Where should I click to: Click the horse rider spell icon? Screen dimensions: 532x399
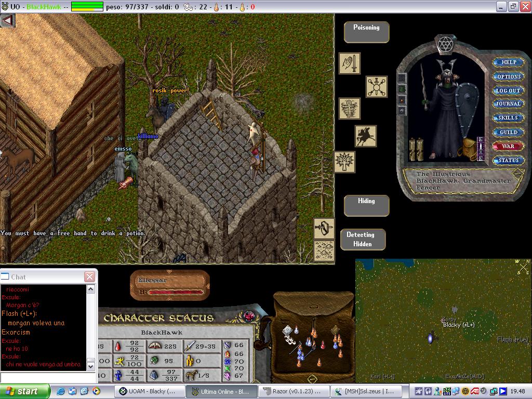coord(366,136)
